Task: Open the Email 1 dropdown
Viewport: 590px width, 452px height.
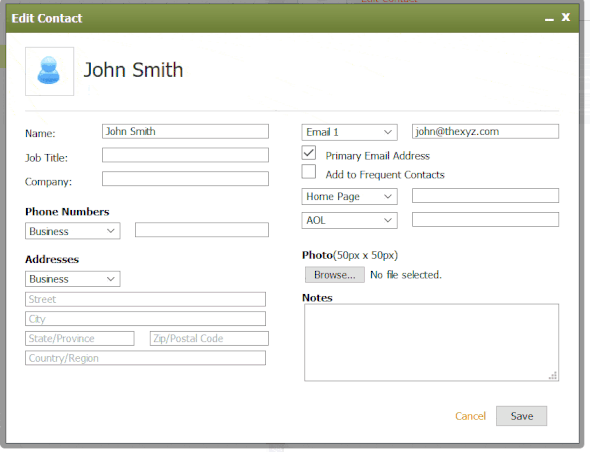Action: [x=349, y=132]
